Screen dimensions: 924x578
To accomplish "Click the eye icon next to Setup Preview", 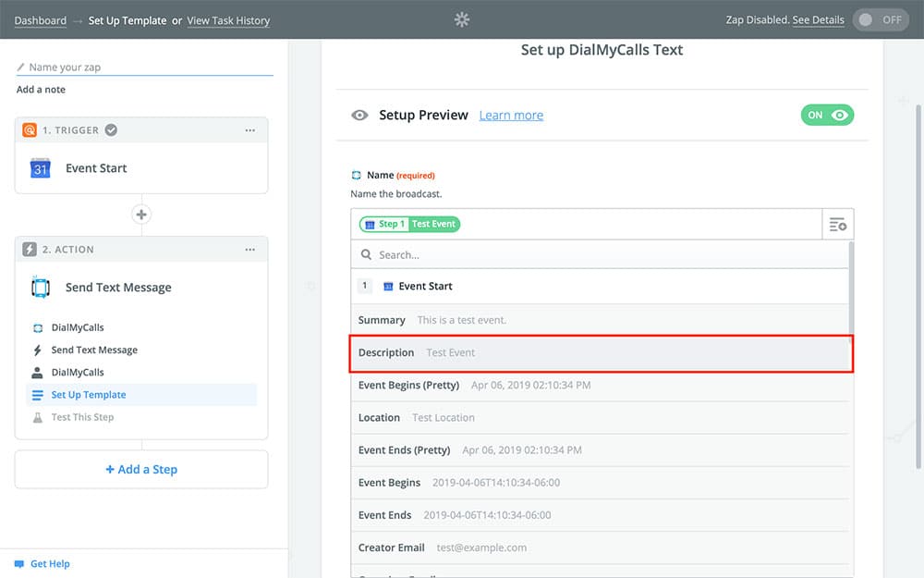I will pos(359,116).
